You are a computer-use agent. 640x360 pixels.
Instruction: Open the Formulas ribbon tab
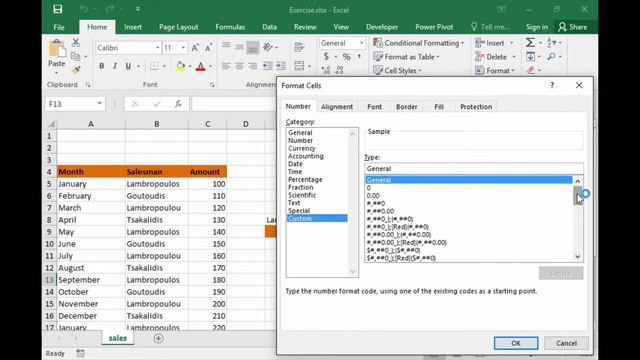230,27
